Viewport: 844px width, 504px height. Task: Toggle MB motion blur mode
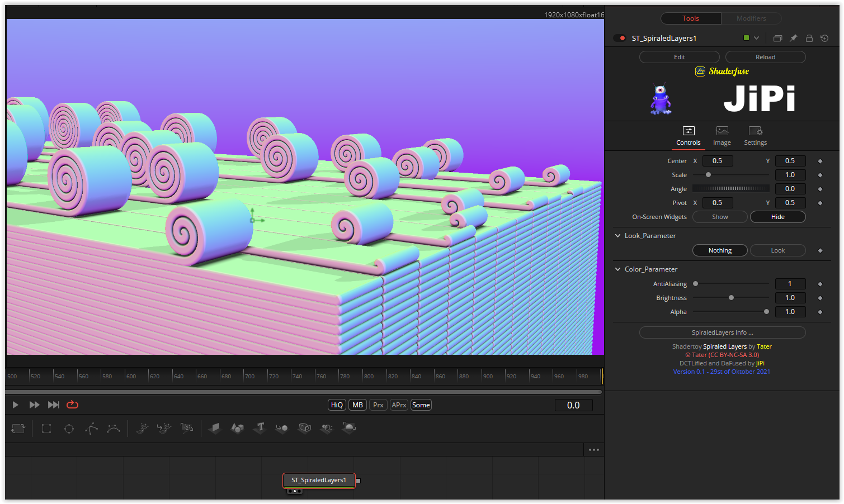357,405
